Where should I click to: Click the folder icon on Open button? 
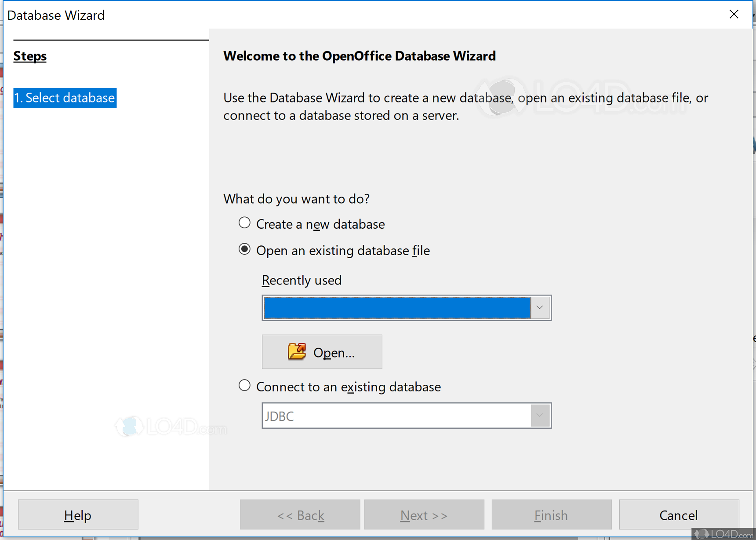coord(297,351)
